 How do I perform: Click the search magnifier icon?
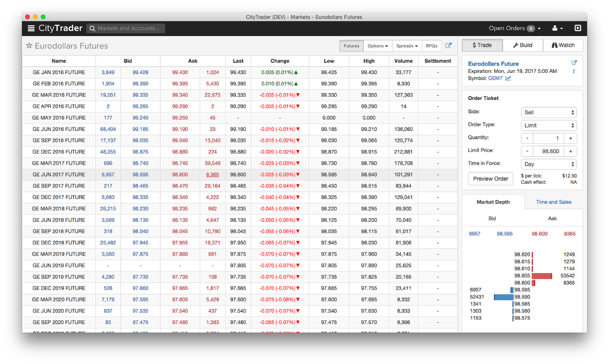pyautogui.click(x=92, y=29)
